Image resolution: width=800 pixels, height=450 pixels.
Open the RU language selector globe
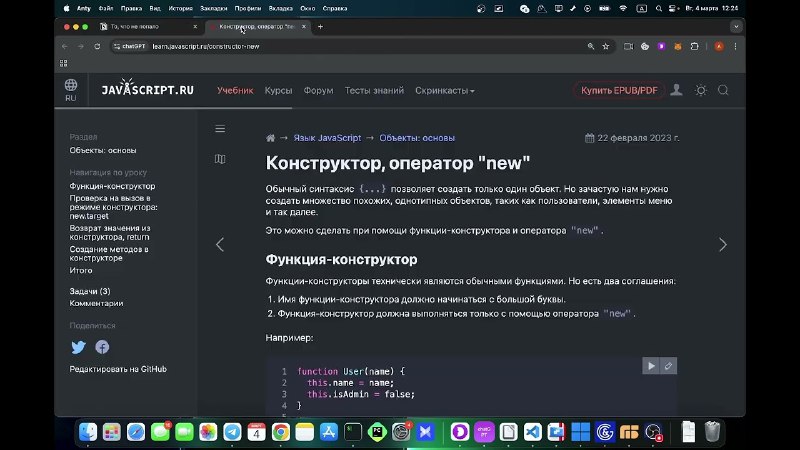click(71, 90)
